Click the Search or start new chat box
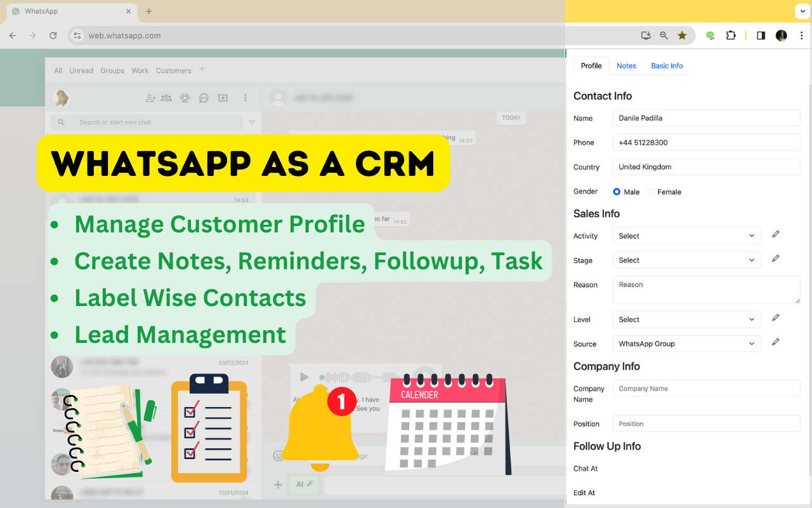The height and width of the screenshot is (508, 812). tap(147, 123)
